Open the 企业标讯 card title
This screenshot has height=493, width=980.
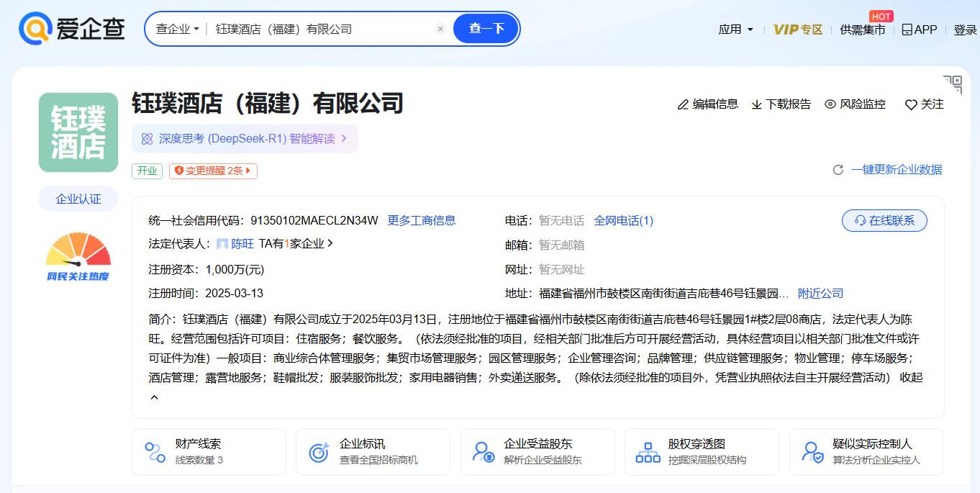pyautogui.click(x=363, y=444)
